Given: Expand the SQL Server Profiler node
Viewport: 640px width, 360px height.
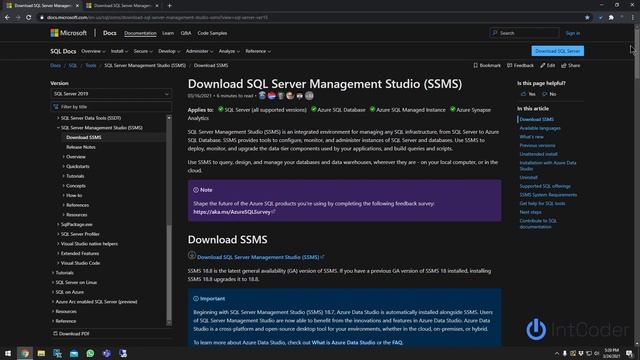Looking at the screenshot, I should point(58,234).
